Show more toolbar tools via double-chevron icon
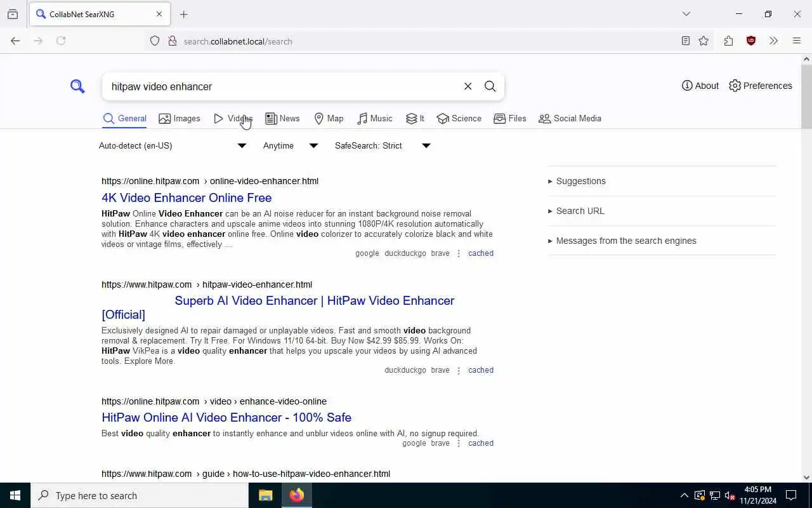 (x=773, y=41)
